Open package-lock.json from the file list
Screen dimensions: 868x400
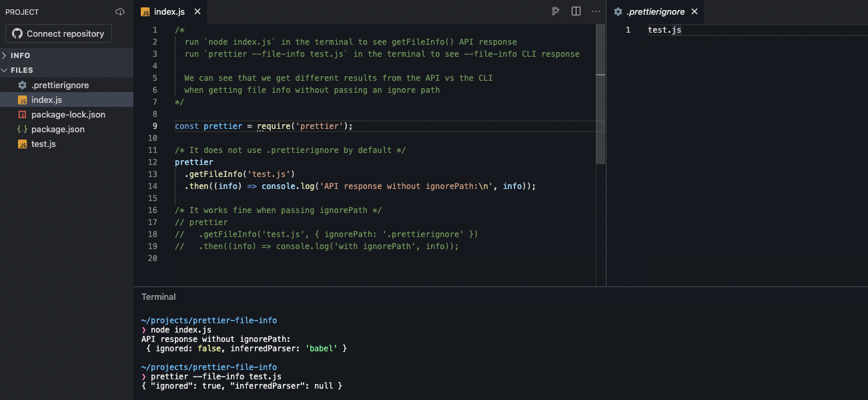(67, 114)
